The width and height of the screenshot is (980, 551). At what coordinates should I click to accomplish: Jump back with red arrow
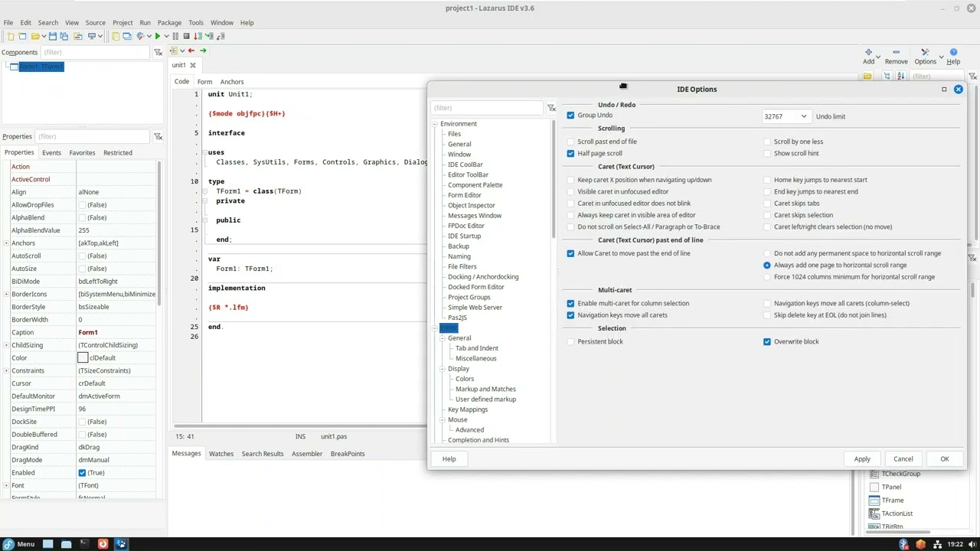click(191, 51)
